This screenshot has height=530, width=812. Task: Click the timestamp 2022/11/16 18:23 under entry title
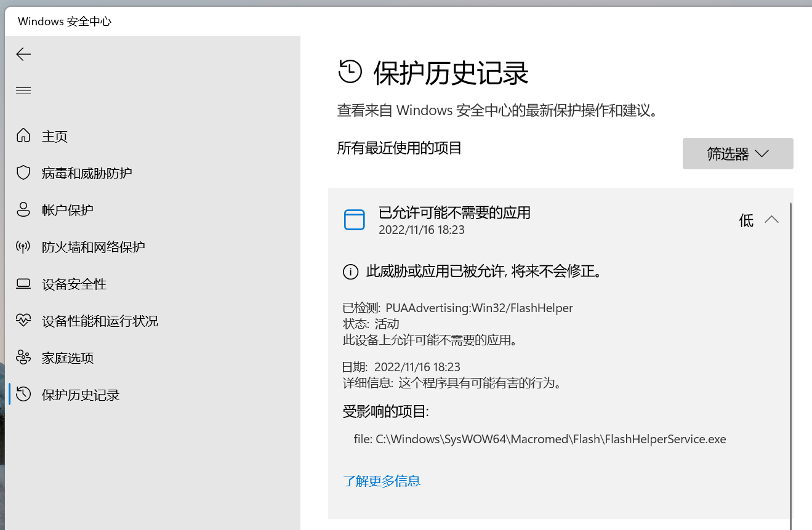[422, 230]
